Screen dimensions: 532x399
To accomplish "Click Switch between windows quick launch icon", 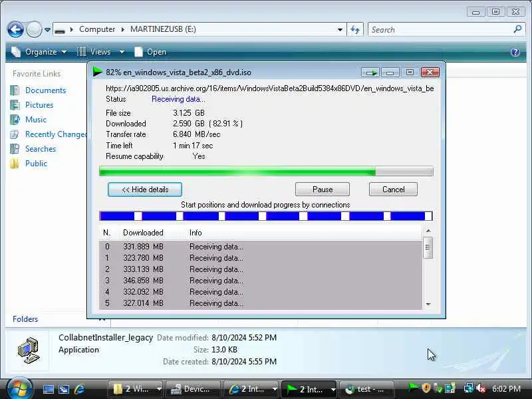I will coord(64,389).
